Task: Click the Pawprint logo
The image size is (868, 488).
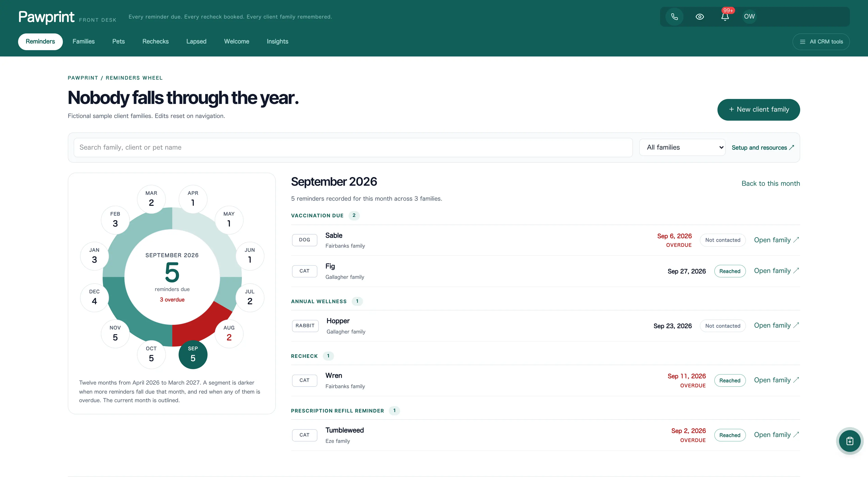Action: click(46, 17)
